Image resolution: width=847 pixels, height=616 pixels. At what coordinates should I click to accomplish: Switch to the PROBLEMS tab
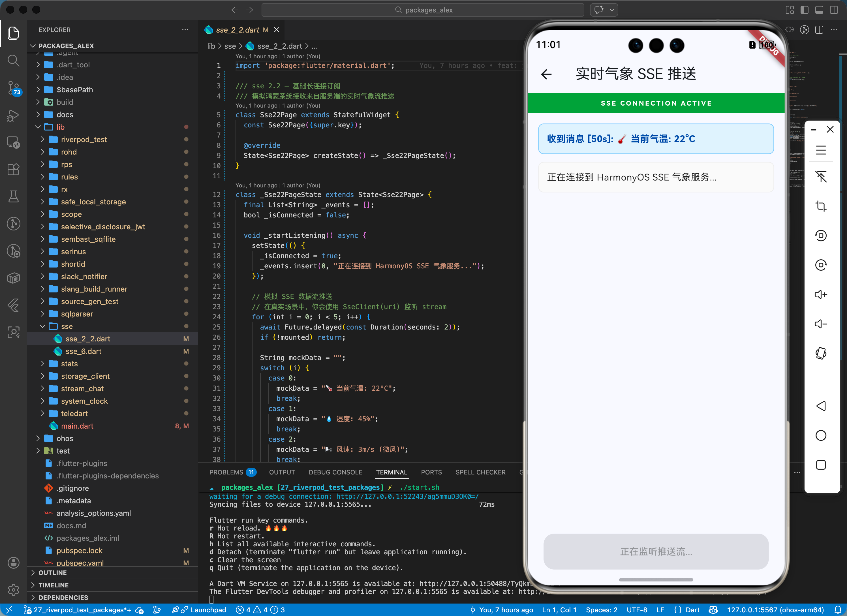(x=226, y=472)
